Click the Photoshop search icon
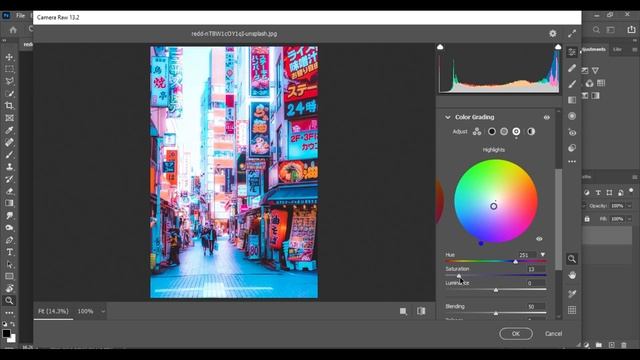Screen dimensions: 640x360 596,30
